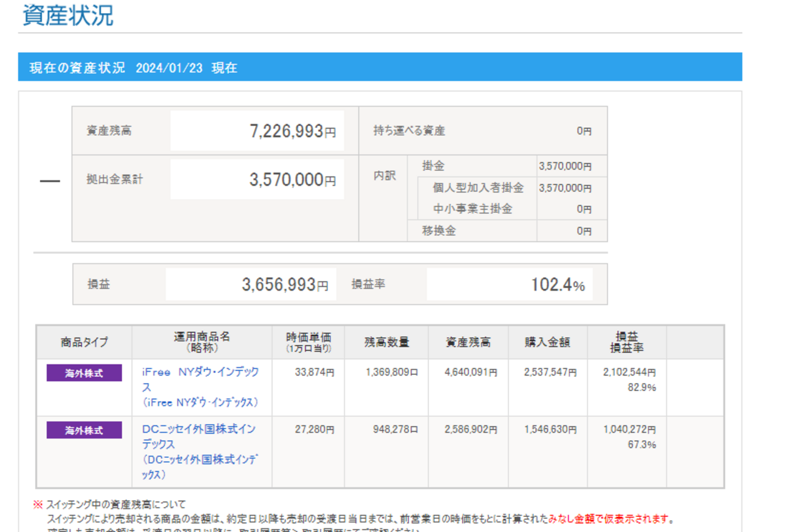Click the 移換金 breakdown row label

pyautogui.click(x=439, y=231)
